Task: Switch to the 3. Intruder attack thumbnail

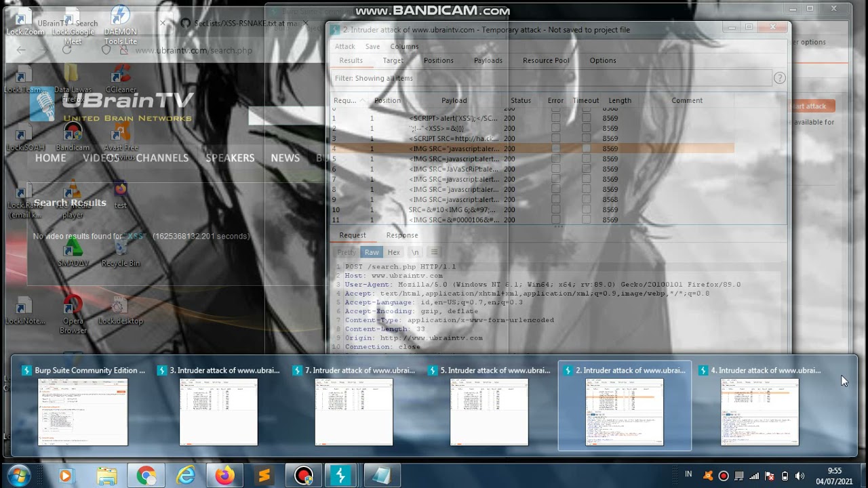Action: tap(218, 405)
